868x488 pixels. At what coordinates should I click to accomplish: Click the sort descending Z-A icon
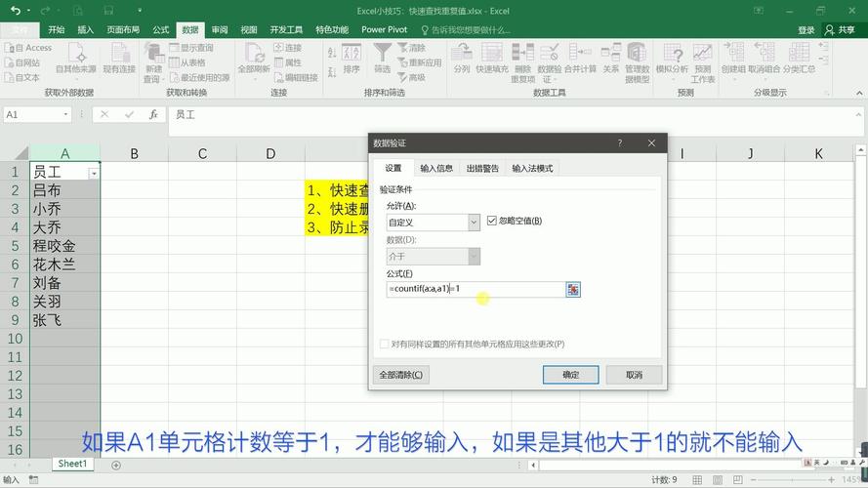click(332, 72)
